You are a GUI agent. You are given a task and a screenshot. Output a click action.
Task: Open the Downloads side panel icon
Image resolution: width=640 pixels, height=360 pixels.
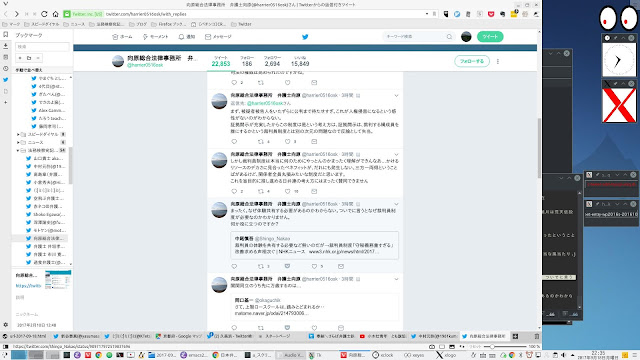[x=6, y=46]
